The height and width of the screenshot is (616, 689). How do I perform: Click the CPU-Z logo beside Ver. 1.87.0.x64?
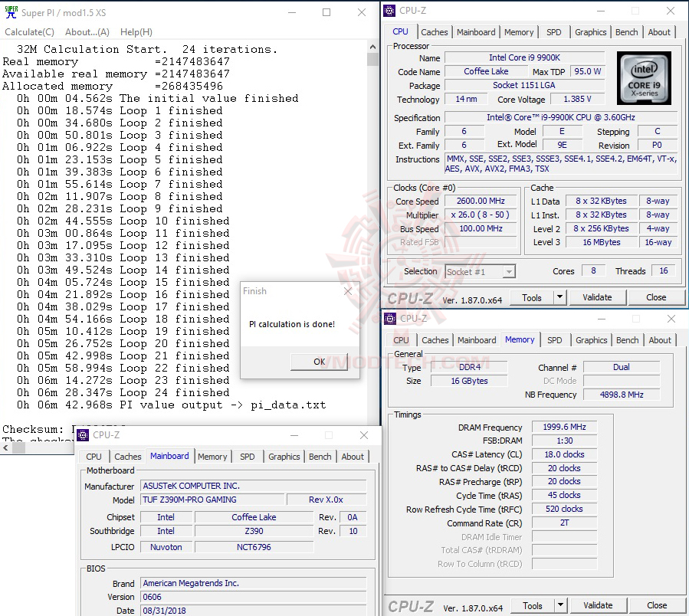pos(410,297)
